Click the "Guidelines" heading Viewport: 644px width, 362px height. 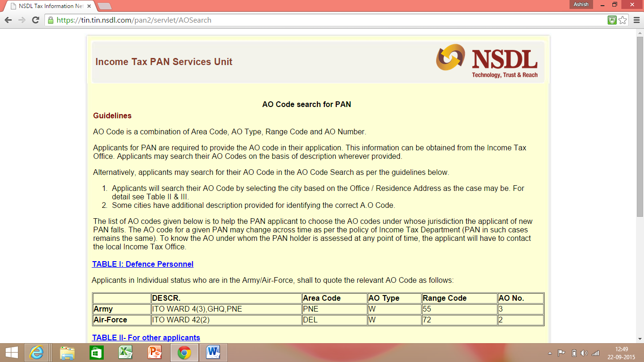pos(112,115)
